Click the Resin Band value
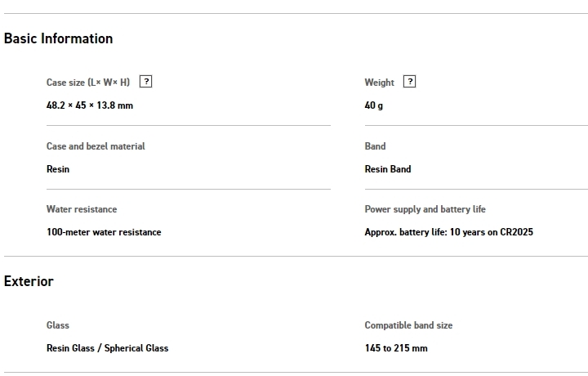 pos(388,169)
